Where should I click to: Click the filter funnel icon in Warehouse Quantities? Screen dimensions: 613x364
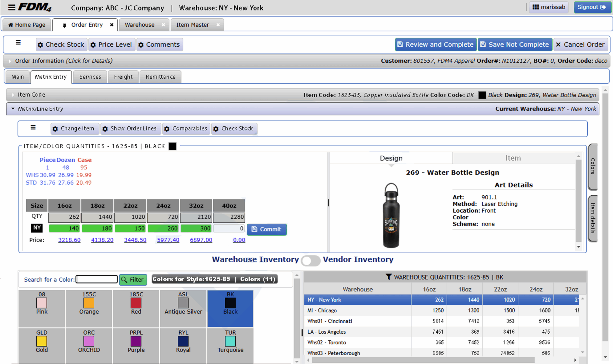(388, 277)
